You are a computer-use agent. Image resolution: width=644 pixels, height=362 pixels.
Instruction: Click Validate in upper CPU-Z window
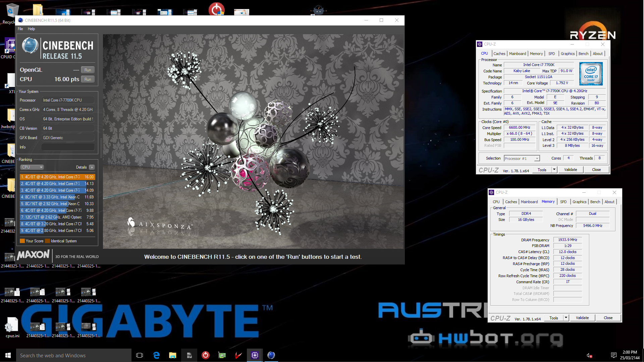pos(571,170)
